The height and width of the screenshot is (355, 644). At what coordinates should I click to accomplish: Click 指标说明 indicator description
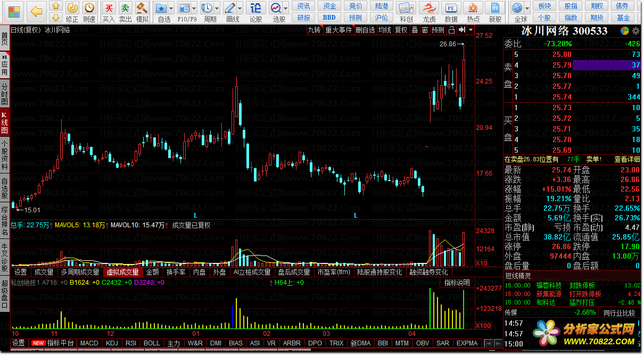click(x=457, y=283)
